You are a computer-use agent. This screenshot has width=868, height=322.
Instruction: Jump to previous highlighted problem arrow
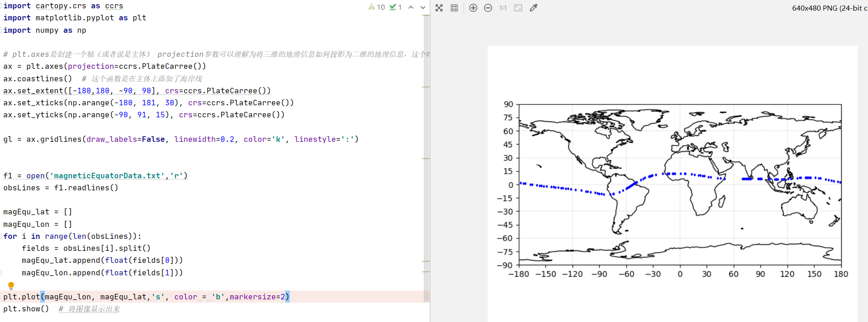tap(411, 7)
